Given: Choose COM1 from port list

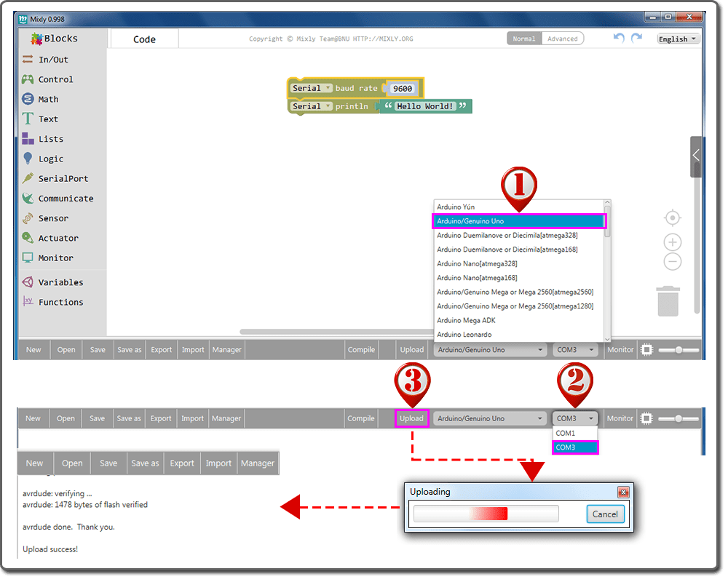Looking at the screenshot, I should (x=575, y=433).
